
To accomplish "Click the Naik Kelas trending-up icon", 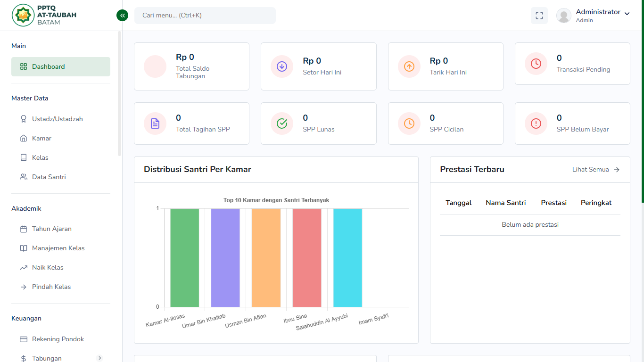I will [24, 267].
